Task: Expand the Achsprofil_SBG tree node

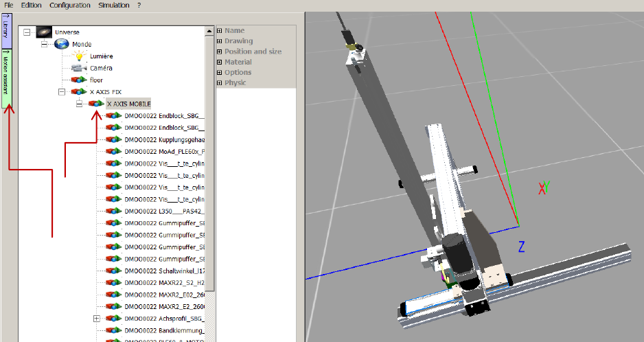Action: tap(97, 319)
